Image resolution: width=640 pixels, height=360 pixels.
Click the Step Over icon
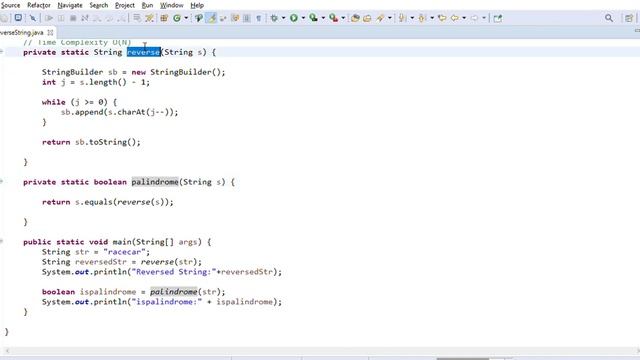tap(109, 18)
